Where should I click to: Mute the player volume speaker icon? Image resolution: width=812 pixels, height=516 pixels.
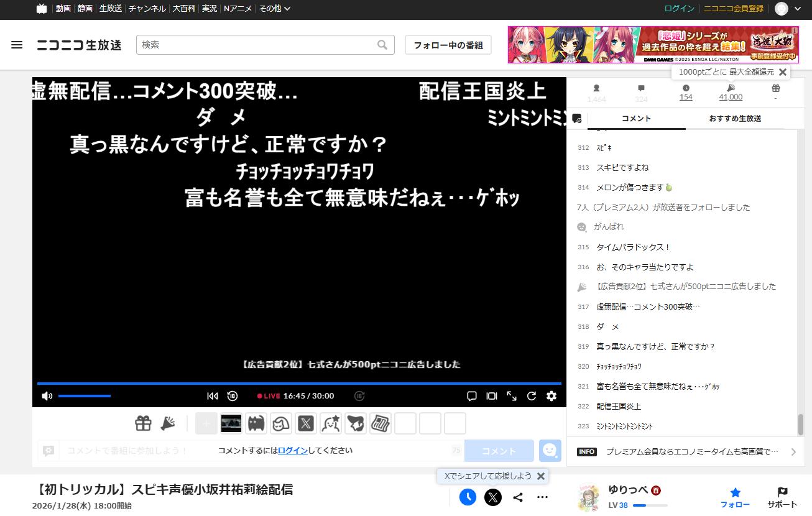47,396
